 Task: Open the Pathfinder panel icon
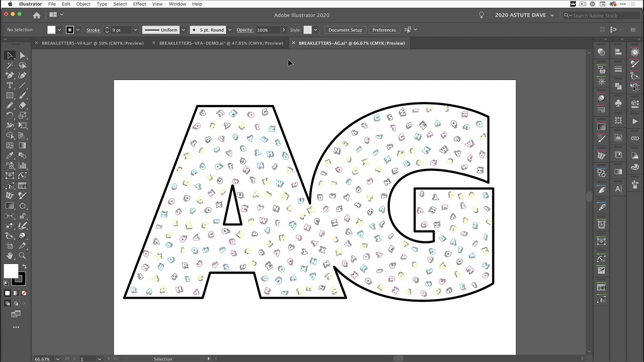(x=618, y=86)
